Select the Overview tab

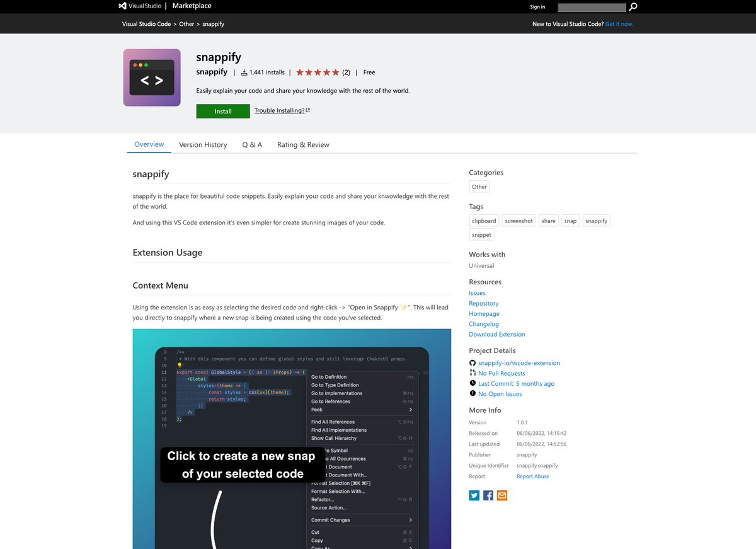tap(149, 144)
